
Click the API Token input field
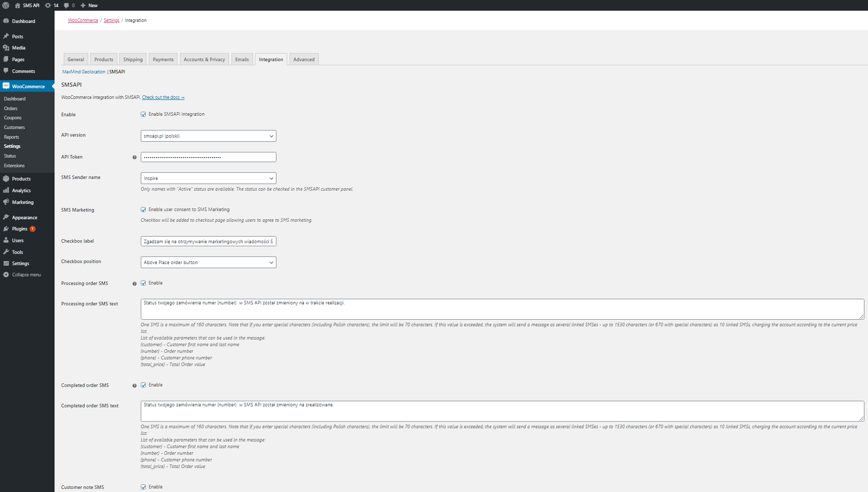tap(209, 157)
